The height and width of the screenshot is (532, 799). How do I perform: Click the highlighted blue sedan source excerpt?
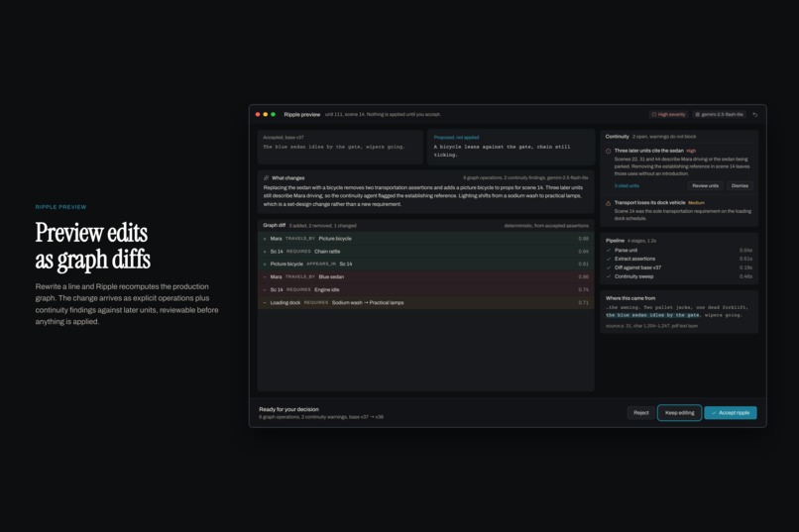click(x=652, y=315)
